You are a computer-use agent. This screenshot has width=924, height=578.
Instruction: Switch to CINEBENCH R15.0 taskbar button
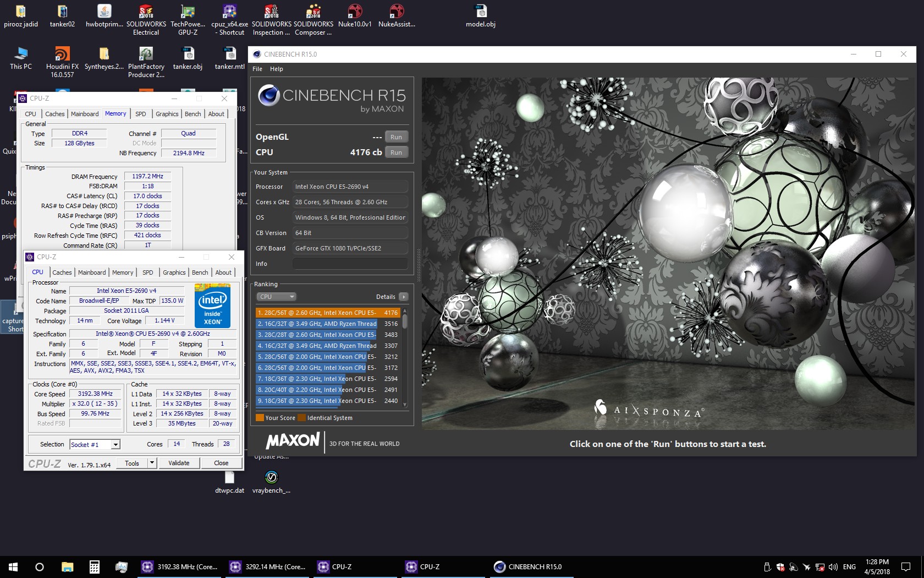click(531, 566)
